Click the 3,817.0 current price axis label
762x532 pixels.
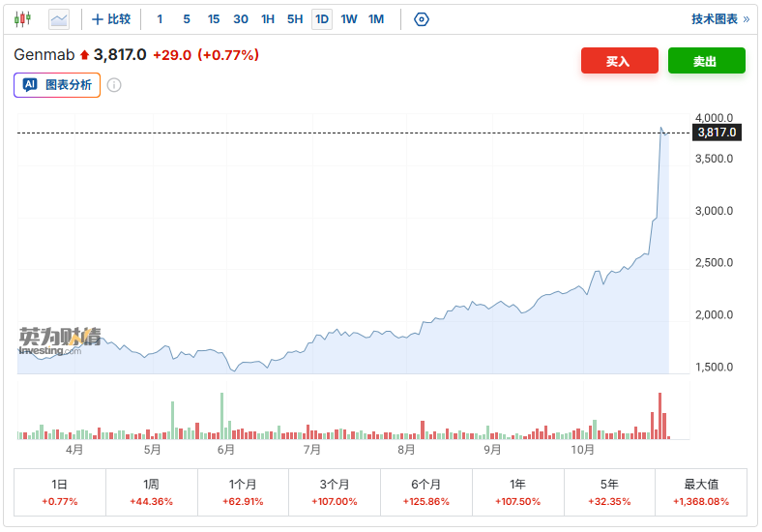pyautogui.click(x=717, y=133)
